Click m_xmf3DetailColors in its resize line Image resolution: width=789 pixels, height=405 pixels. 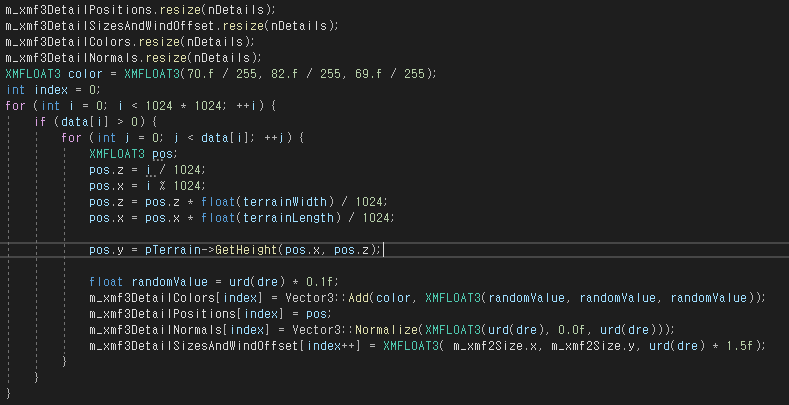[x=68, y=42]
